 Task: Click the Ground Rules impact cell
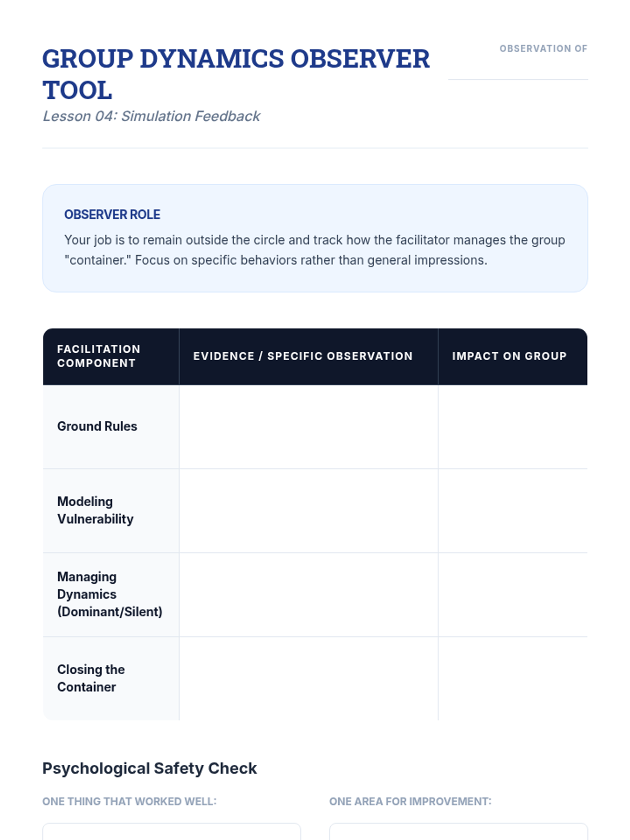513,427
